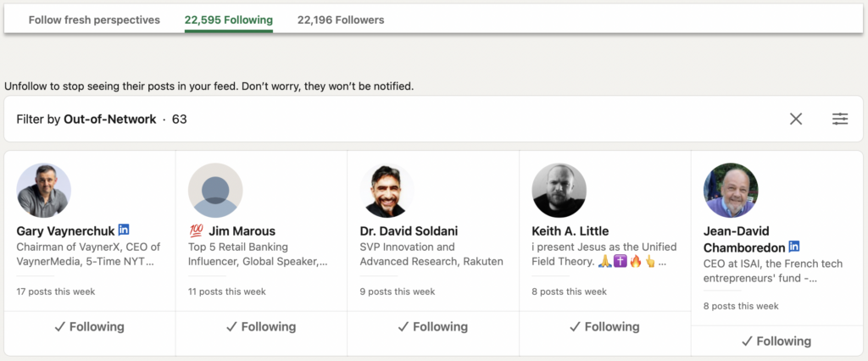Viewport: 868px width, 361px height.
Task: Click Jean-David Chamboredon's profile photo
Action: (x=731, y=191)
